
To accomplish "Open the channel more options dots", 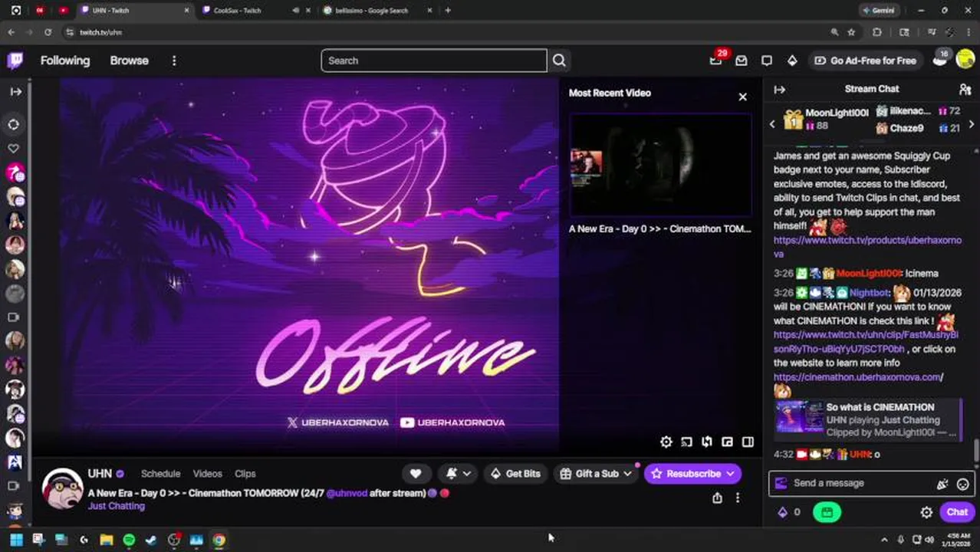I will click(738, 498).
